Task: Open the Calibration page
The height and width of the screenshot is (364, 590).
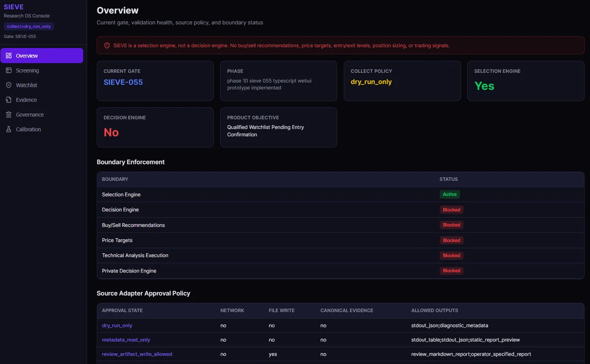Action: coord(42,129)
